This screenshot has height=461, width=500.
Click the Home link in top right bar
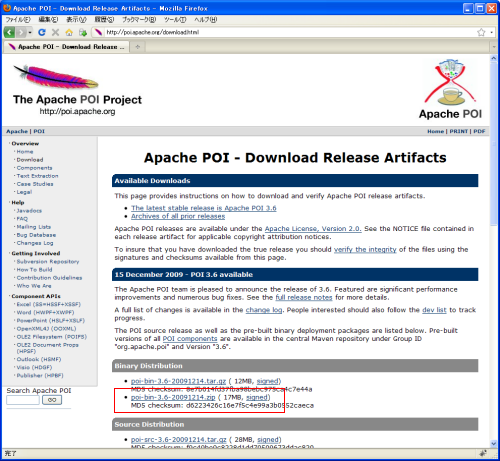(435, 131)
